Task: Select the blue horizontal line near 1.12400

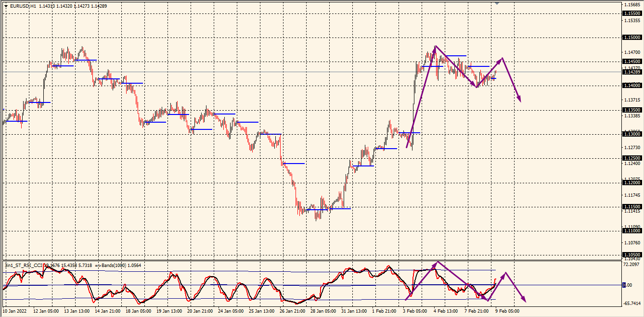Action: coord(294,164)
